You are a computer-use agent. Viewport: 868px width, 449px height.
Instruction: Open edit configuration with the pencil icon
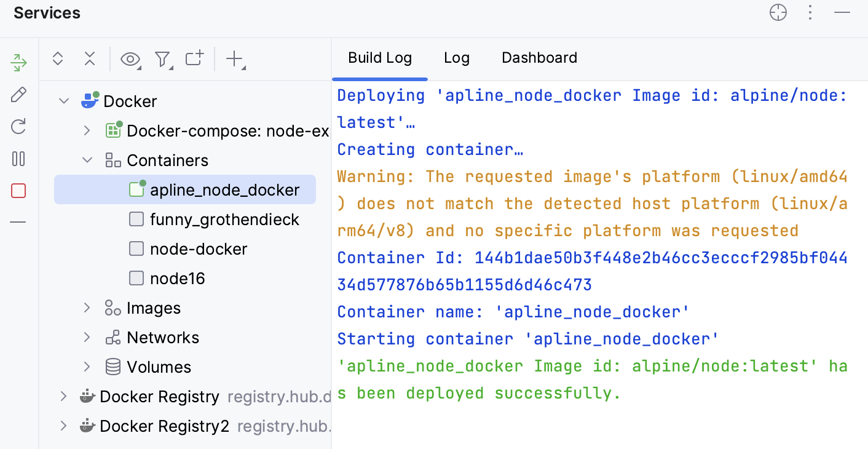pos(18,94)
